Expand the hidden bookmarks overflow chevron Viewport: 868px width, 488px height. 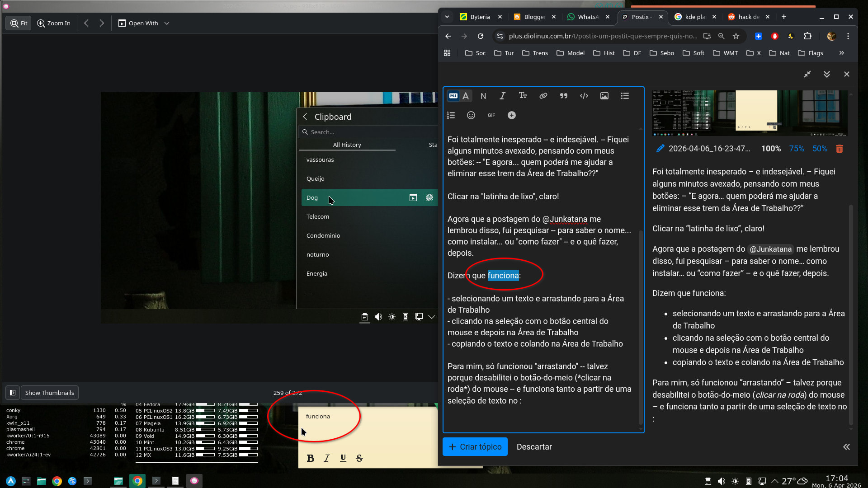tap(841, 53)
